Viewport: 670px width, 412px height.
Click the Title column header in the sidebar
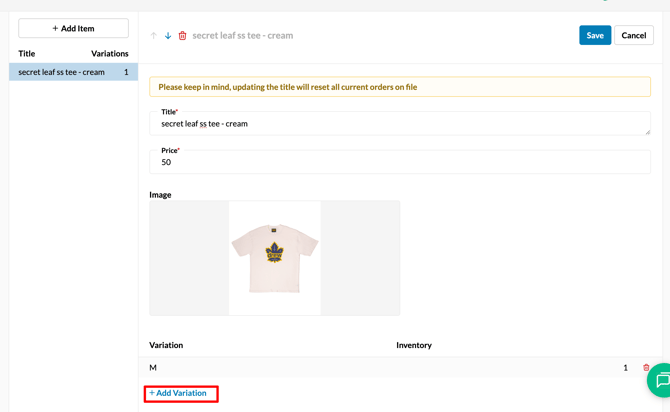pyautogui.click(x=27, y=54)
